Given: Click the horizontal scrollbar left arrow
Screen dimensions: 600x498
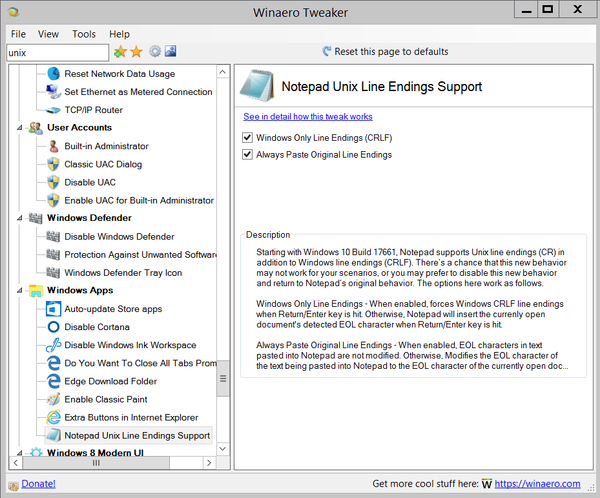Looking at the screenshot, I should pyautogui.click(x=16, y=463).
